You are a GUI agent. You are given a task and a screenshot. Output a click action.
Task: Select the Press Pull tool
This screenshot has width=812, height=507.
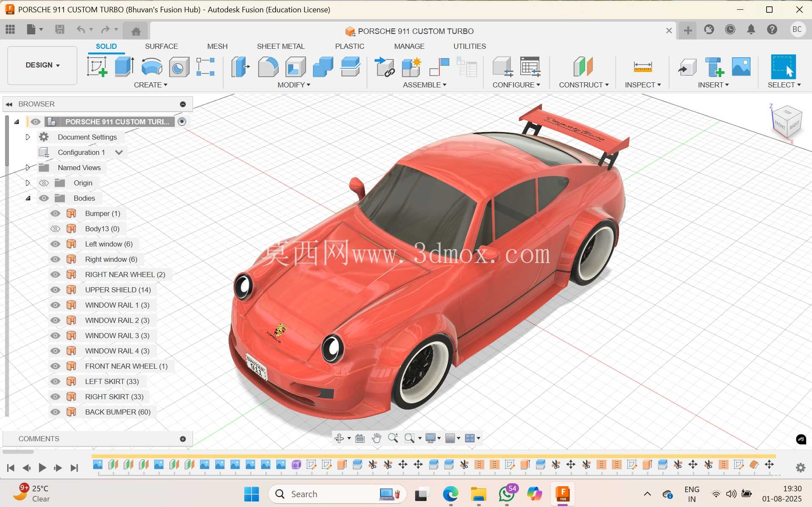coord(240,67)
